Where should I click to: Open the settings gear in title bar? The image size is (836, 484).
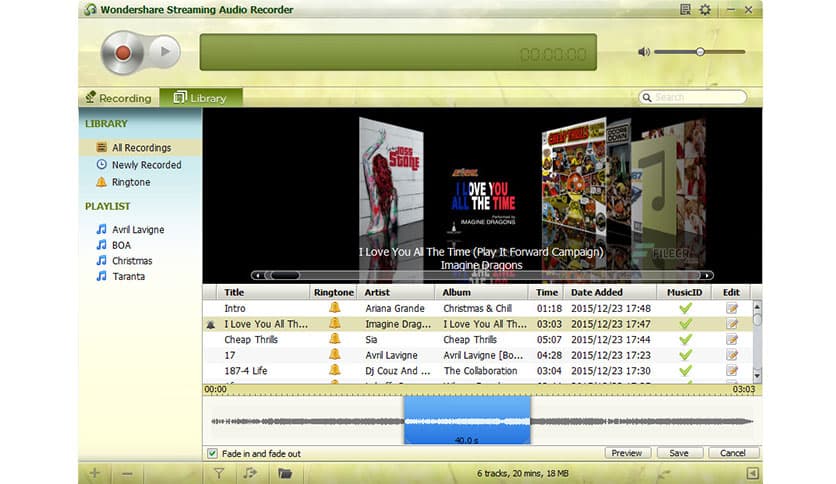pyautogui.click(x=705, y=10)
